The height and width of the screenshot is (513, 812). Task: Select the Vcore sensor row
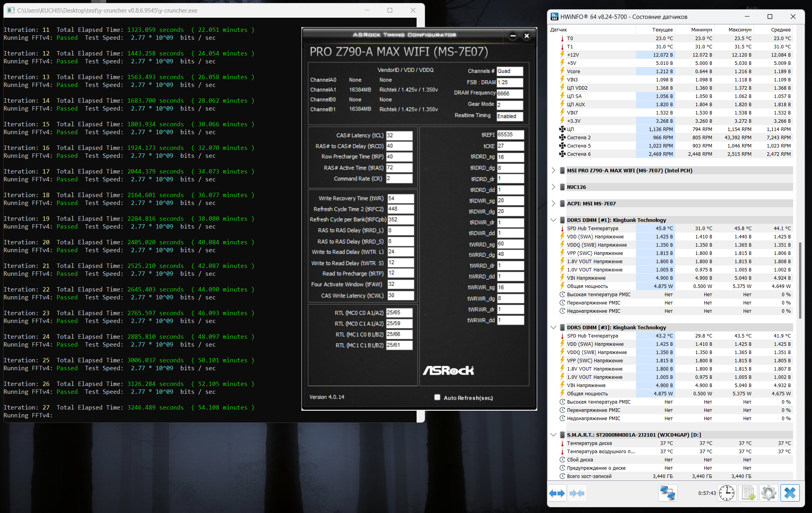tap(573, 71)
